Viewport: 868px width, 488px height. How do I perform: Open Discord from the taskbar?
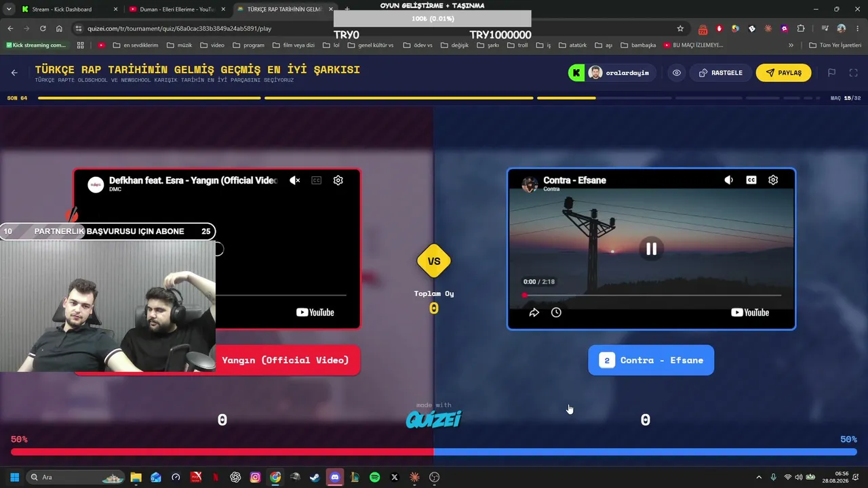[335, 477]
